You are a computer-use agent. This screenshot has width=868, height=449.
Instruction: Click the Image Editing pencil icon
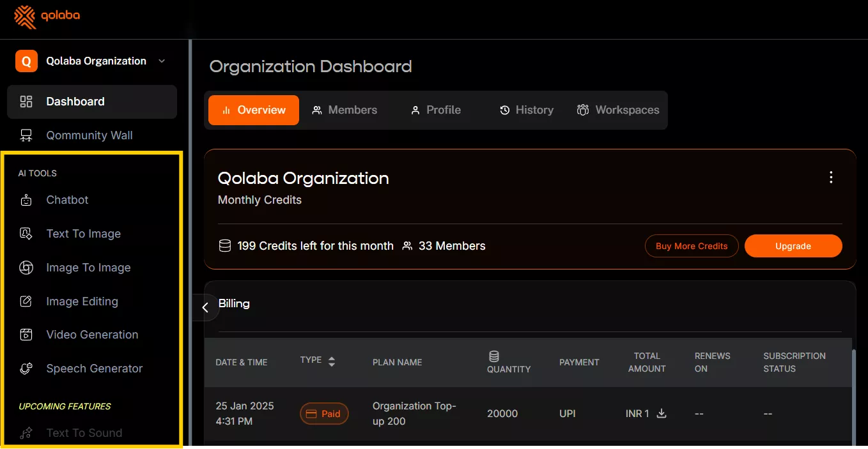point(26,301)
